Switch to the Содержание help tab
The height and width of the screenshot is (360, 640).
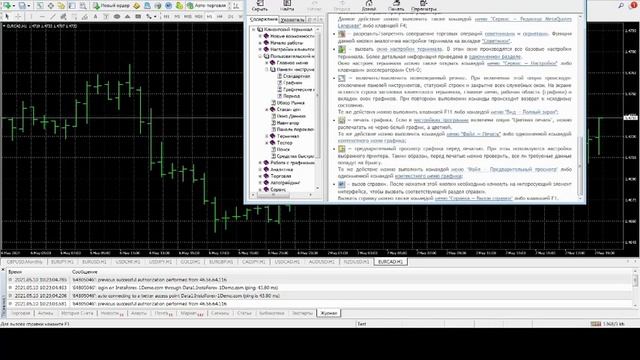(x=263, y=19)
